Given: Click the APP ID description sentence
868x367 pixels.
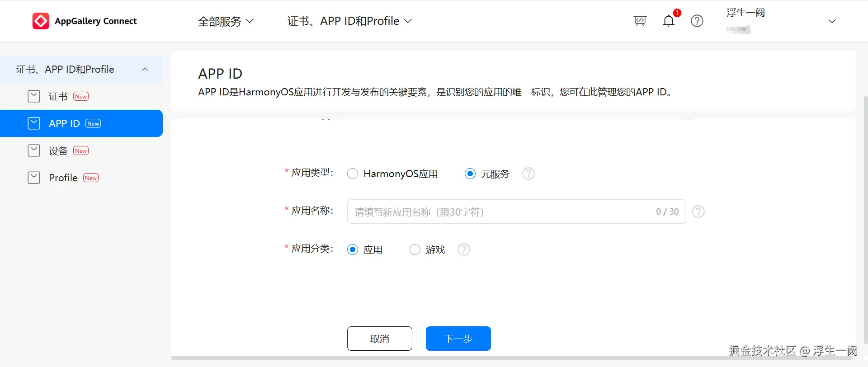Looking at the screenshot, I should [x=436, y=92].
